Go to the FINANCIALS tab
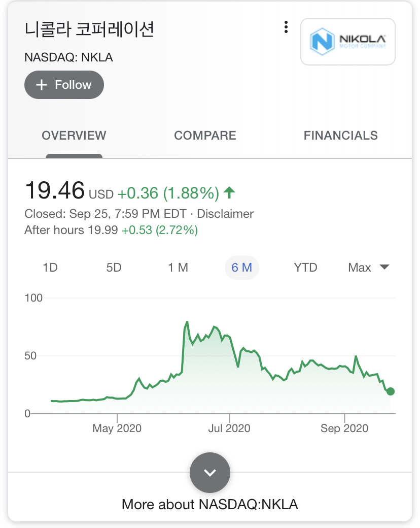The width and height of the screenshot is (420, 528). coord(340,136)
